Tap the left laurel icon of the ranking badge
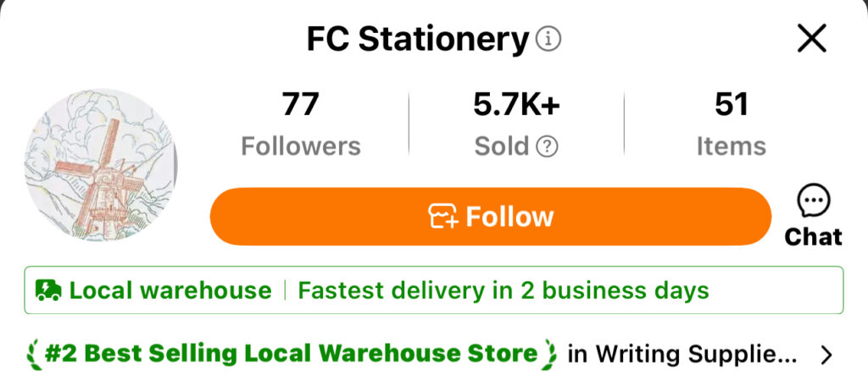The image size is (868, 376). [x=34, y=354]
